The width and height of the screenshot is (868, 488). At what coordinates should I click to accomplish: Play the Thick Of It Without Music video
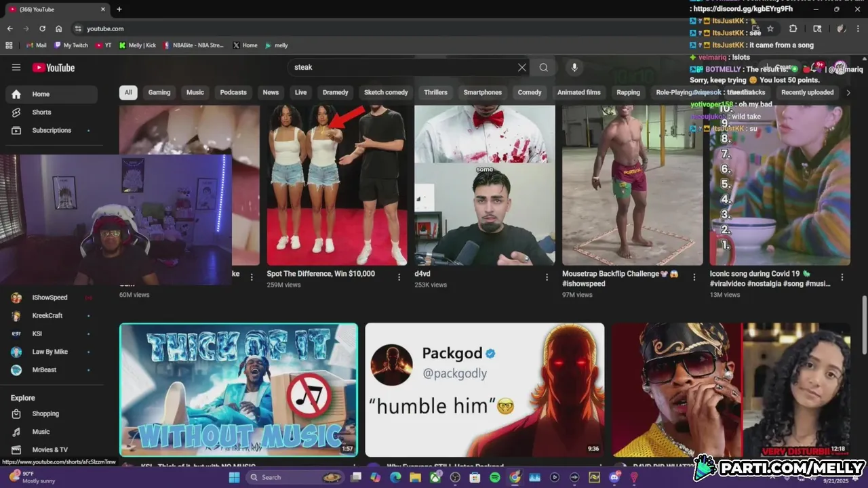tap(239, 390)
